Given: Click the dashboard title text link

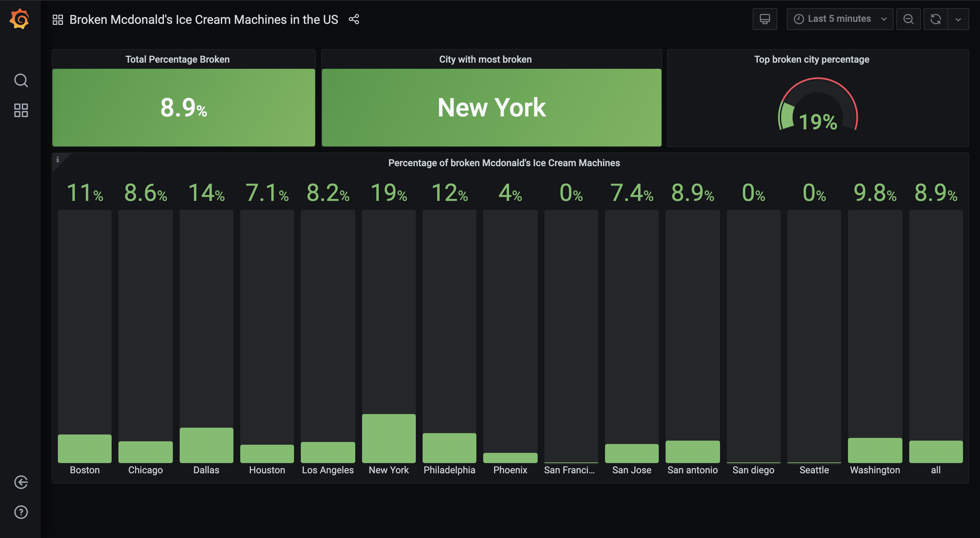Looking at the screenshot, I should click(x=203, y=20).
